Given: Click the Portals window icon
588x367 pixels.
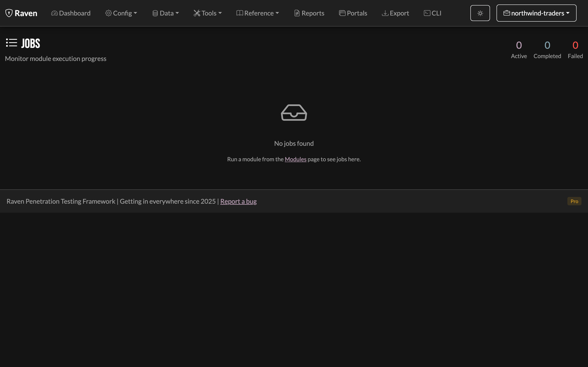Looking at the screenshot, I should click(x=342, y=13).
